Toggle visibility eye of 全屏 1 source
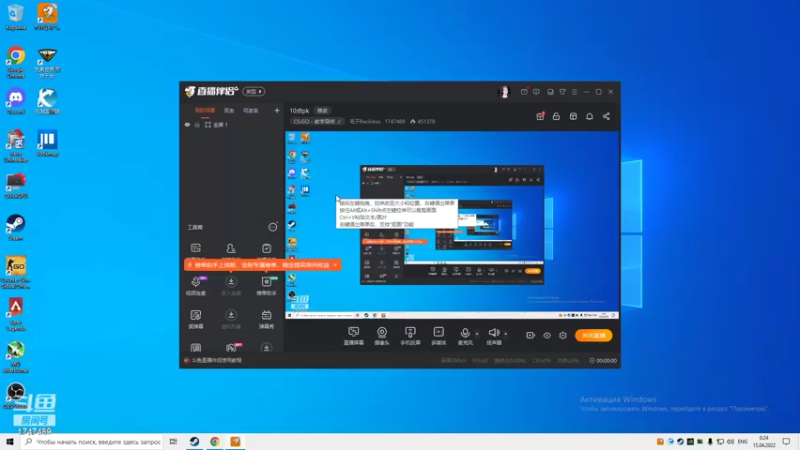 [187, 124]
